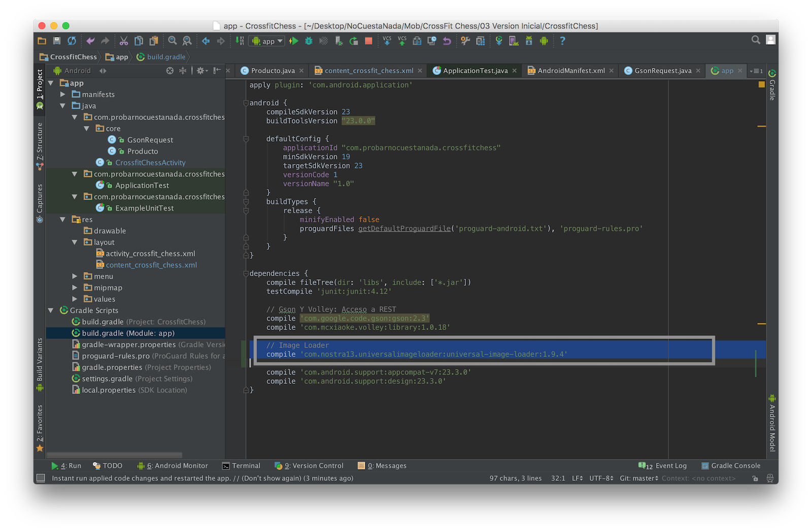Toggle the 2: Favorites side panel
Viewport: 812px width, 532px height.
(40, 428)
